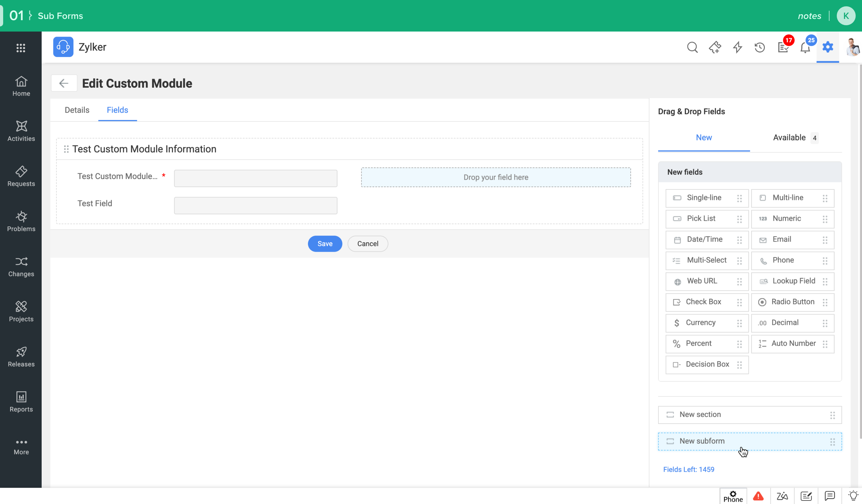Viewport: 862px width, 504px height.
Task: Open the search icon in header
Action: click(692, 47)
